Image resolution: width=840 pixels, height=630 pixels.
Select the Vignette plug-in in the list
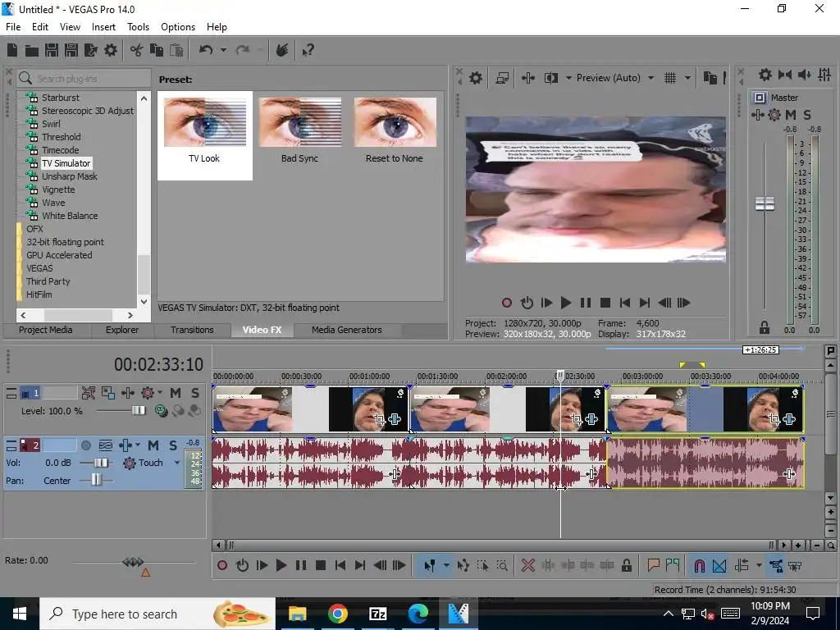(58, 189)
